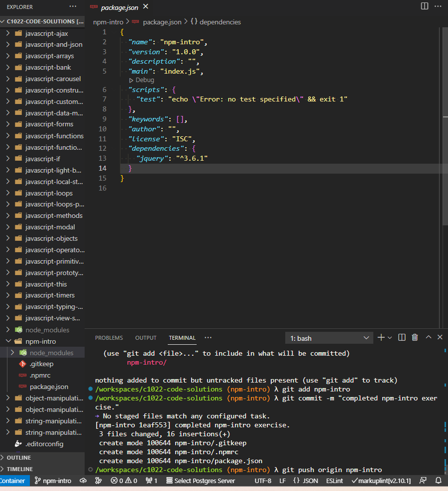Switch to the OUTPUT tab
The width and height of the screenshot is (448, 491).
coord(145,338)
